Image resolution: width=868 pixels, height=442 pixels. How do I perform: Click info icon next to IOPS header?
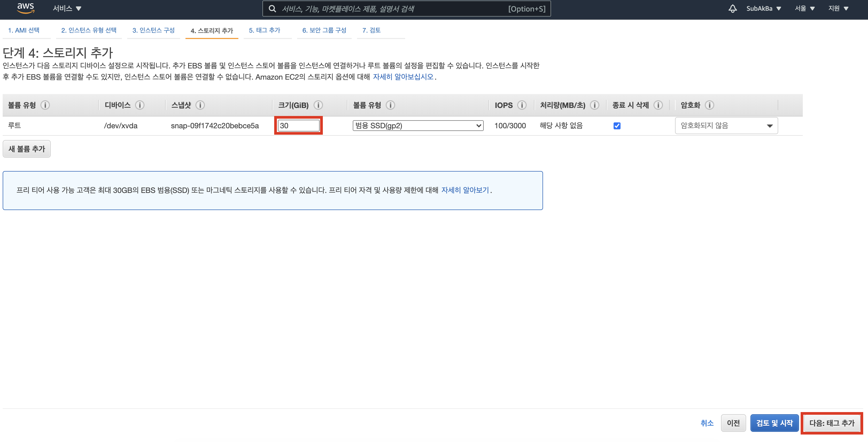click(x=522, y=105)
